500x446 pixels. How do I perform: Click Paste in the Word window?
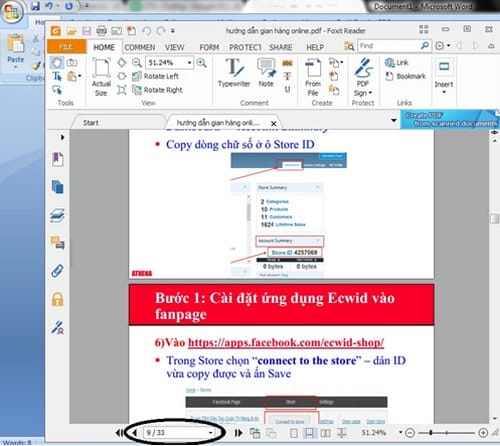point(15,51)
